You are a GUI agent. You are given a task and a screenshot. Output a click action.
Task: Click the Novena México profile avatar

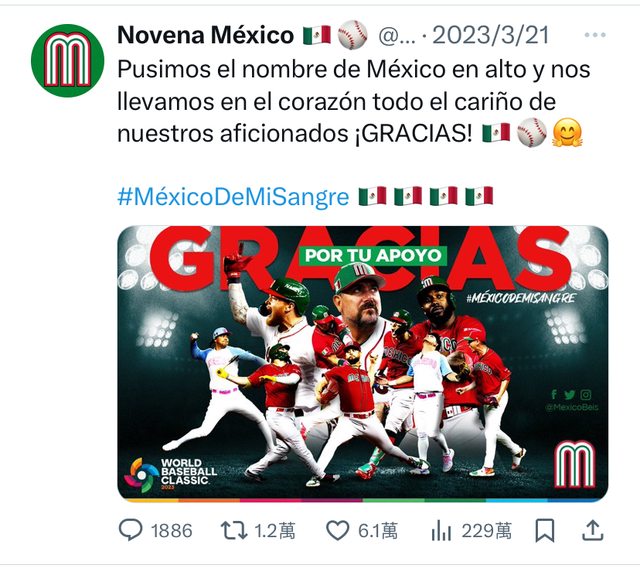pyautogui.click(x=67, y=60)
